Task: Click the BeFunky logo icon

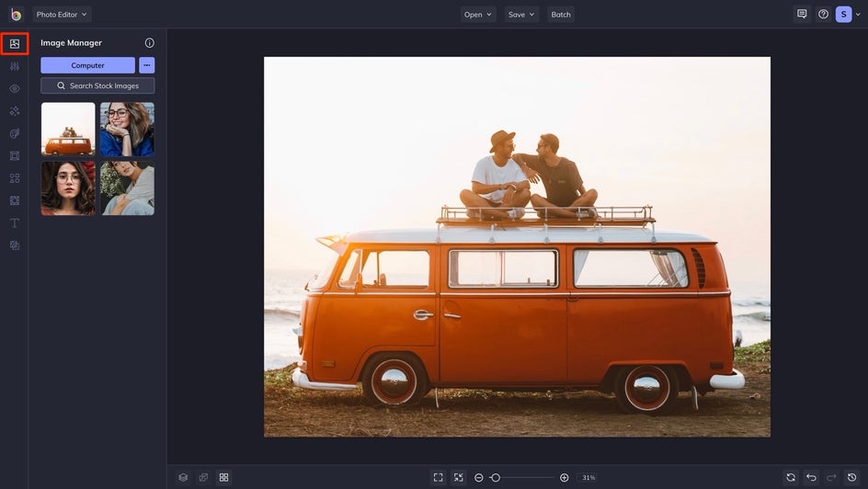Action: (x=16, y=15)
